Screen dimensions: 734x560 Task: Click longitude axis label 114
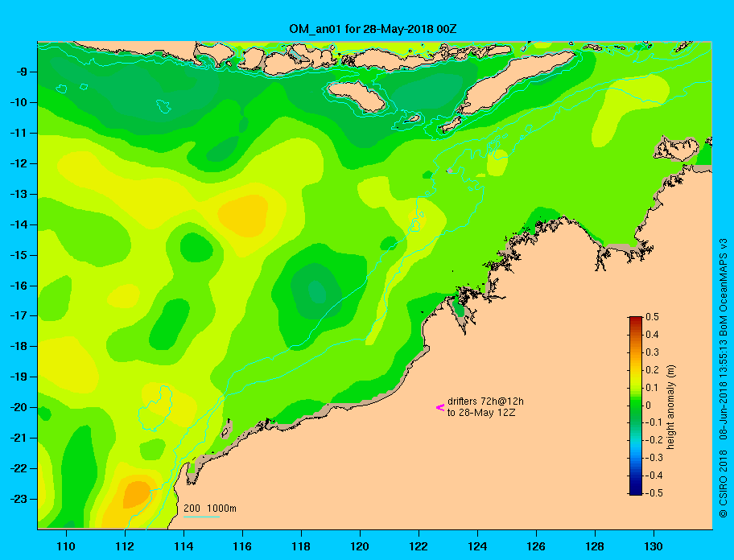183,546
